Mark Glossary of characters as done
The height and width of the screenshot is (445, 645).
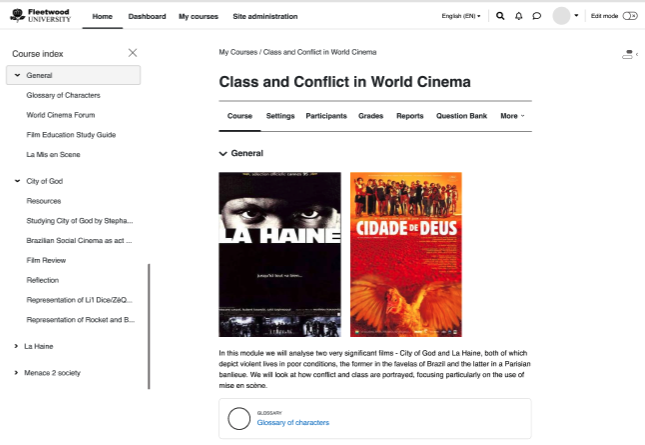[239, 419]
